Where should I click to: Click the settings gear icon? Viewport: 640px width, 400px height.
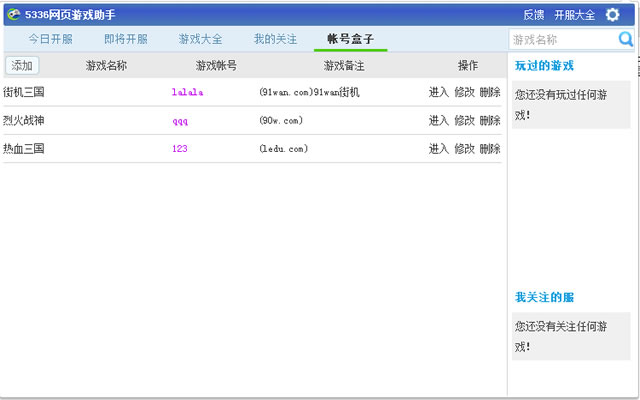pos(612,14)
